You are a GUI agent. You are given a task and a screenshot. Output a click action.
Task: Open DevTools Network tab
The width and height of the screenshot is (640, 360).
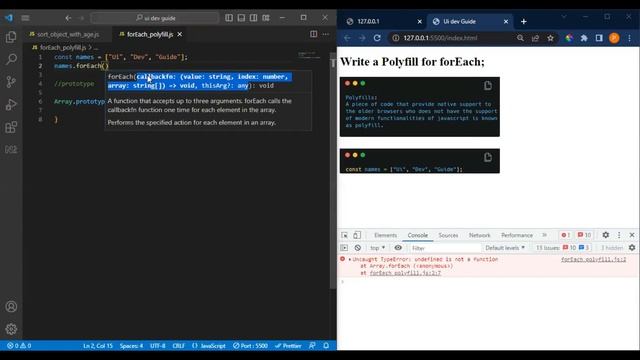pos(480,236)
